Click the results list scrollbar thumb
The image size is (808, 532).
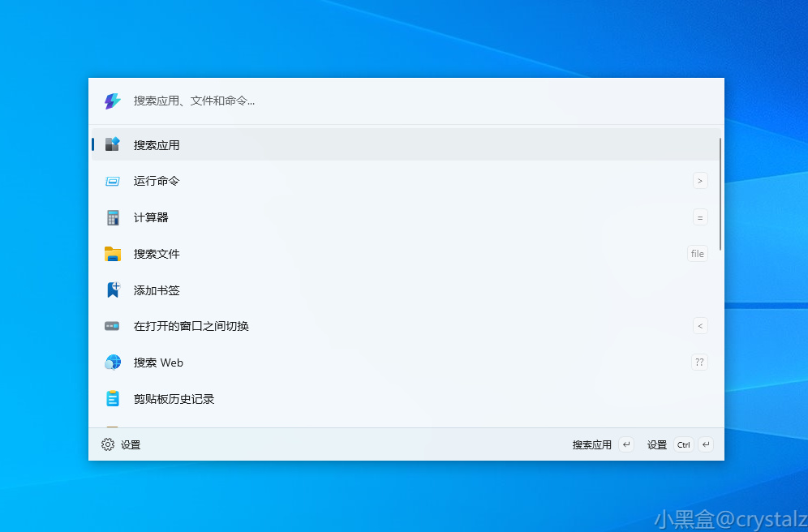pos(720,194)
